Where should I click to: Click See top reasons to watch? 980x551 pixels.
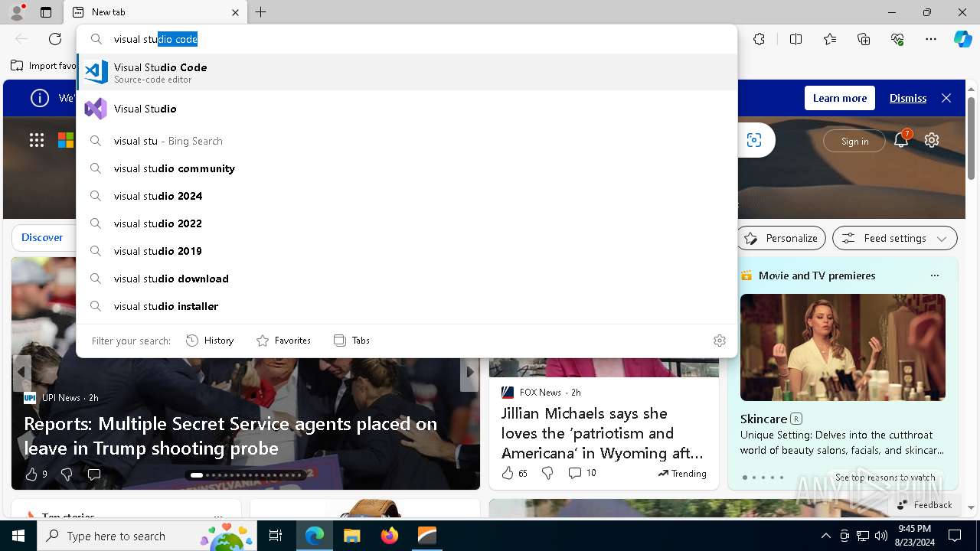coord(885,477)
